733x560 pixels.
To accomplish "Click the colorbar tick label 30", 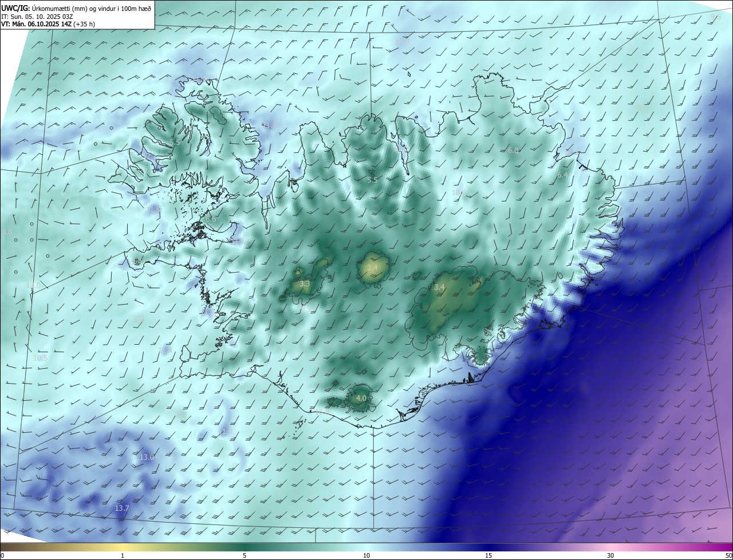I will tap(610, 555).
